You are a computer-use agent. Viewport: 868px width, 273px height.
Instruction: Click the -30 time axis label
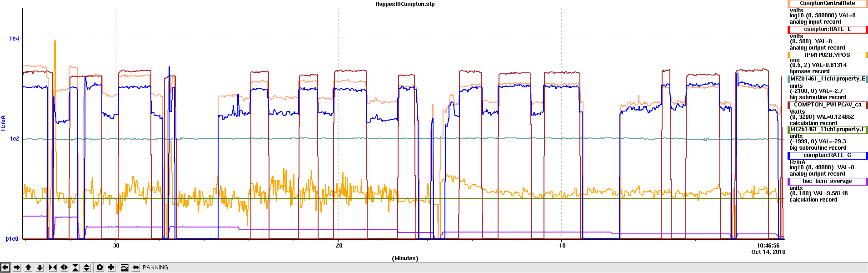pos(115,246)
